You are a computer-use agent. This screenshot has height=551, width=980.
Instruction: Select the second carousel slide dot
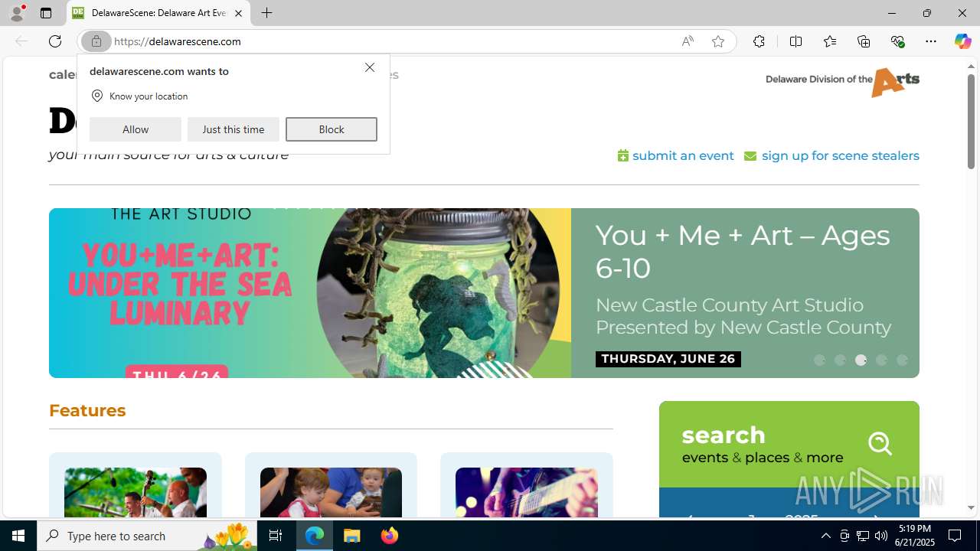840,360
